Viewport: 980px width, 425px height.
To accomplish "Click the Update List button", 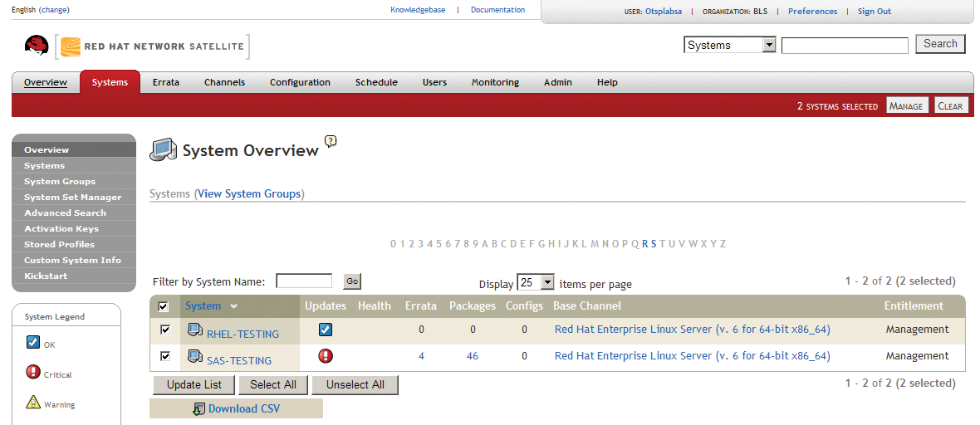I will pos(194,385).
